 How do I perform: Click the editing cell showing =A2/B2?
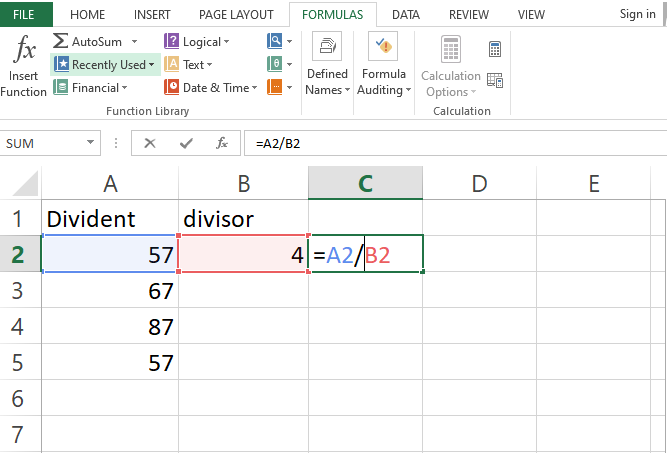point(366,254)
